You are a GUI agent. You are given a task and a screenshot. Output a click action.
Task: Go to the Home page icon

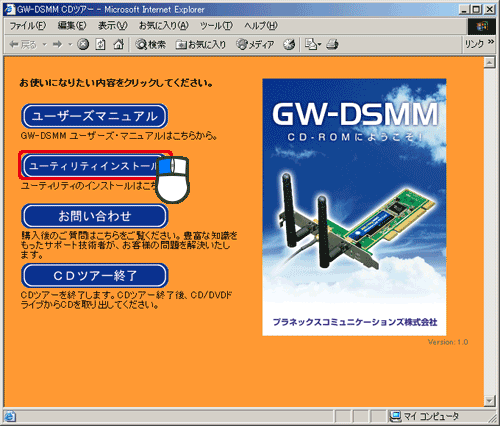119,44
